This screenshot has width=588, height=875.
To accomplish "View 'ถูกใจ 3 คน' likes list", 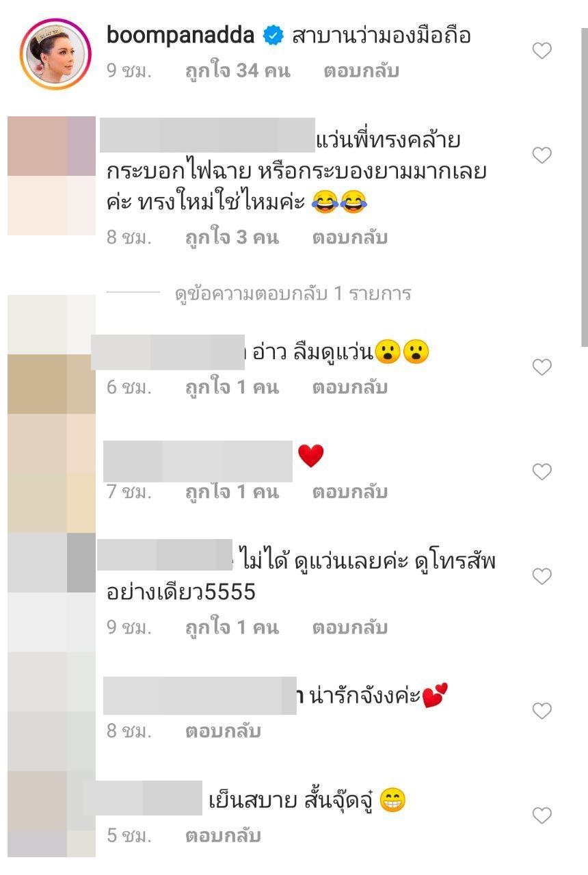I will tap(232, 237).
